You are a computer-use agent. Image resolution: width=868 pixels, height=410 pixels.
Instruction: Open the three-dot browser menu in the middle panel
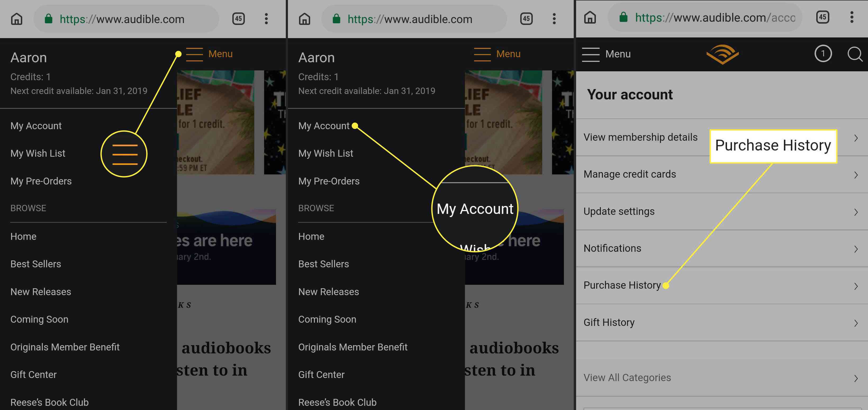[x=554, y=19]
